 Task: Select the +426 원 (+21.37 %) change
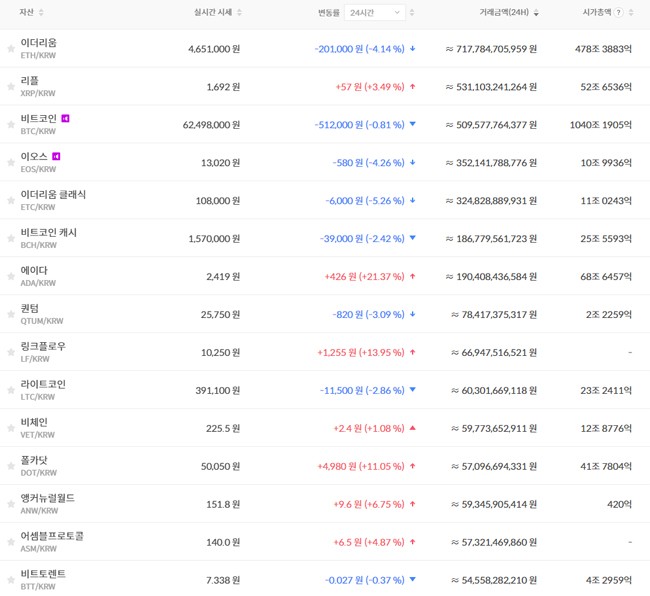[x=364, y=276]
